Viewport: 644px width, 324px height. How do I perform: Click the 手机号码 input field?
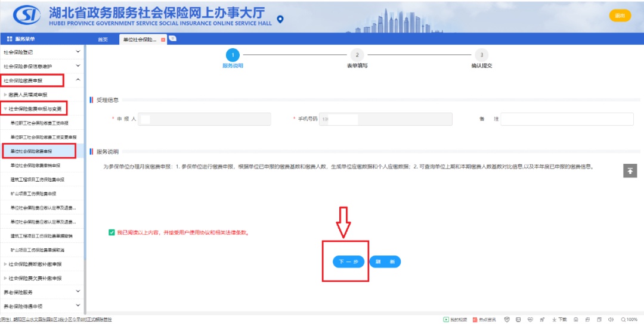click(x=386, y=119)
